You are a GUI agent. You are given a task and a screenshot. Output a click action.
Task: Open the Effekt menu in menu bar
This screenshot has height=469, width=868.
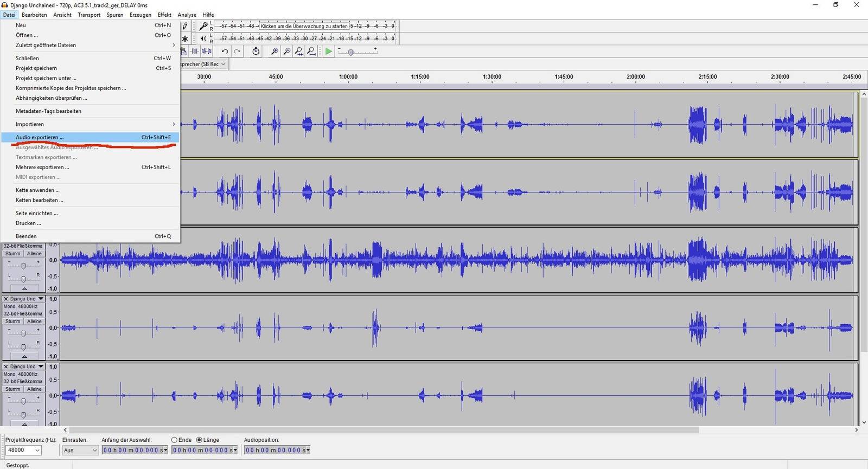point(164,15)
